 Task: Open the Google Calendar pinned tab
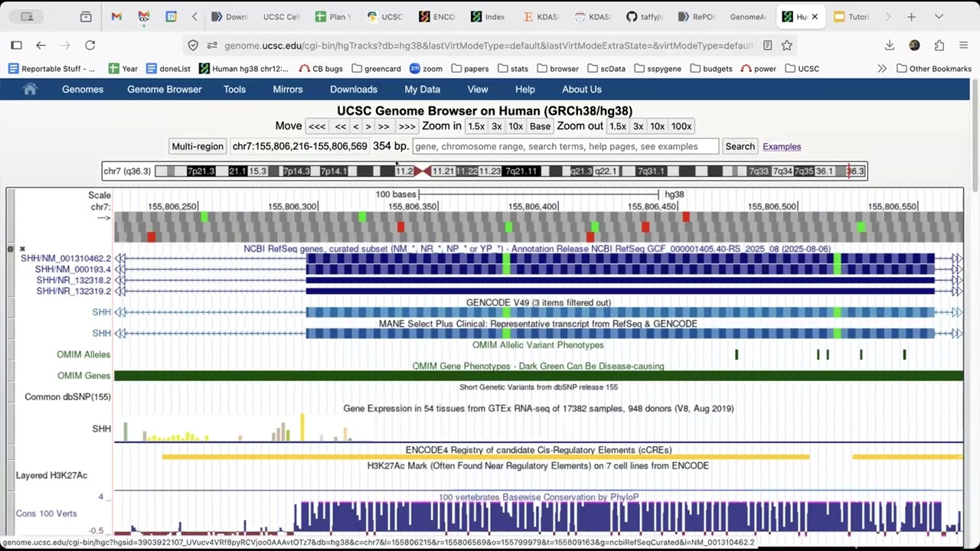171,16
